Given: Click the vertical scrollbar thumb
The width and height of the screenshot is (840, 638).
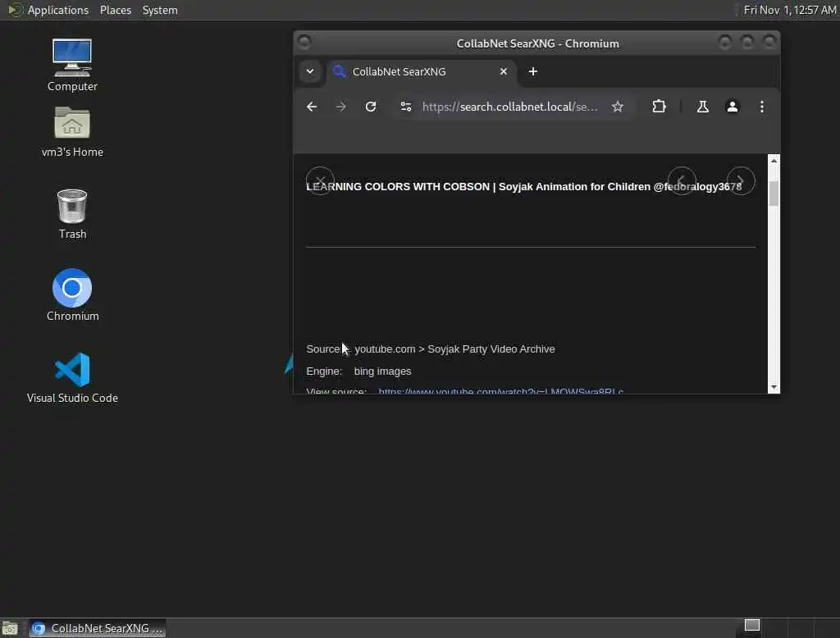Looking at the screenshot, I should (774, 194).
